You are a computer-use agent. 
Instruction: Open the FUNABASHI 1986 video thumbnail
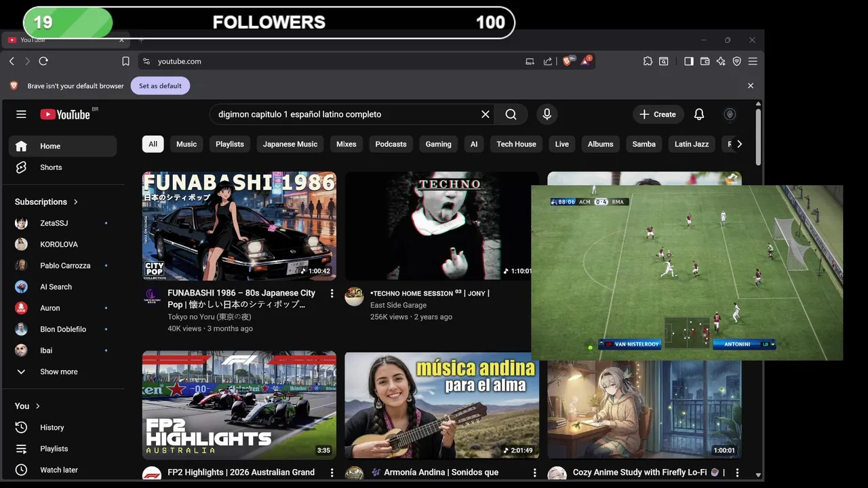pyautogui.click(x=239, y=226)
